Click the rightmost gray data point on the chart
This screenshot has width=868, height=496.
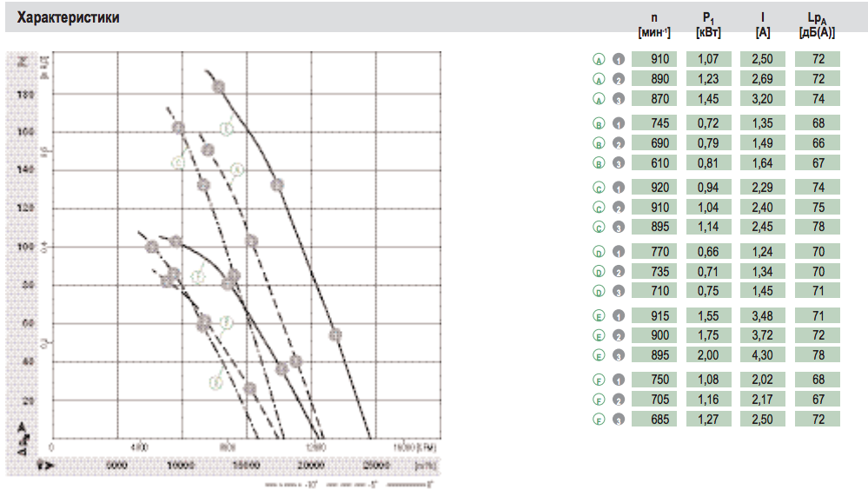335,335
